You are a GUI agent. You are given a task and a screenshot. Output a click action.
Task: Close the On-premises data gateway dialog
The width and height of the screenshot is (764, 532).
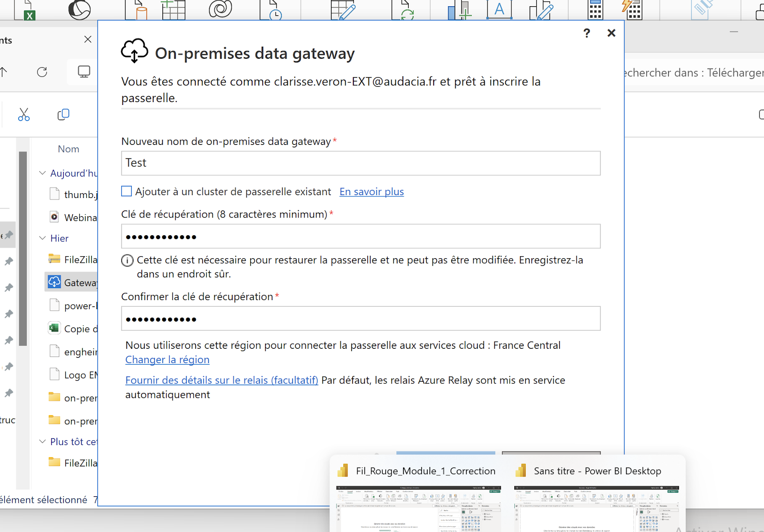point(611,33)
